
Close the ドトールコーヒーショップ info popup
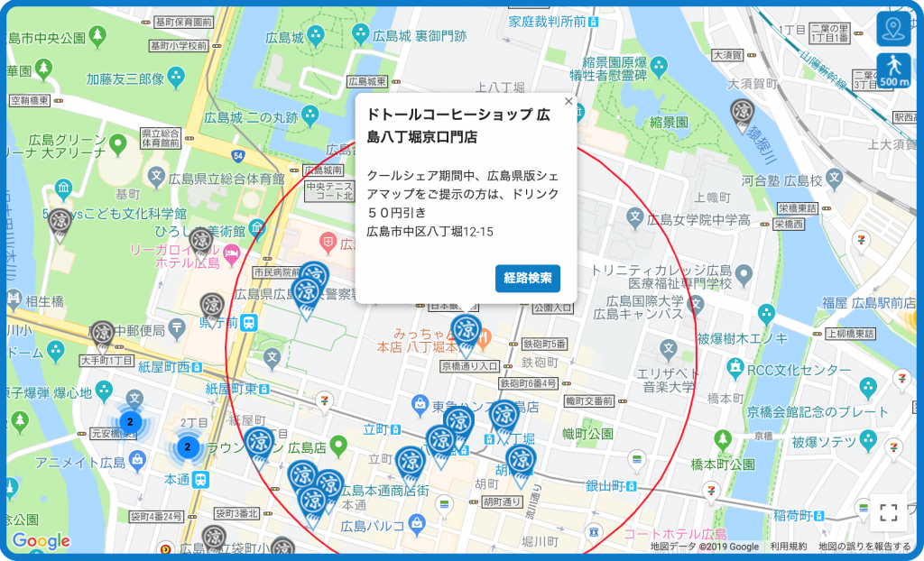(x=568, y=101)
